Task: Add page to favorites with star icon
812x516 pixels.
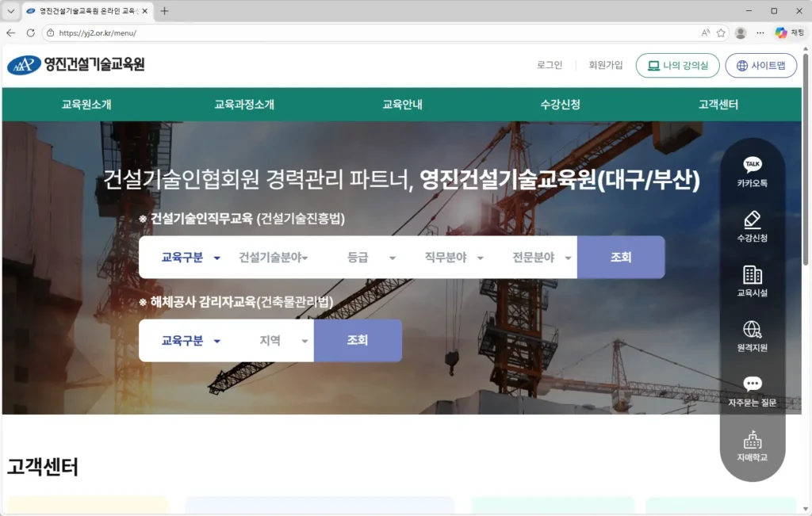Action: [721, 33]
